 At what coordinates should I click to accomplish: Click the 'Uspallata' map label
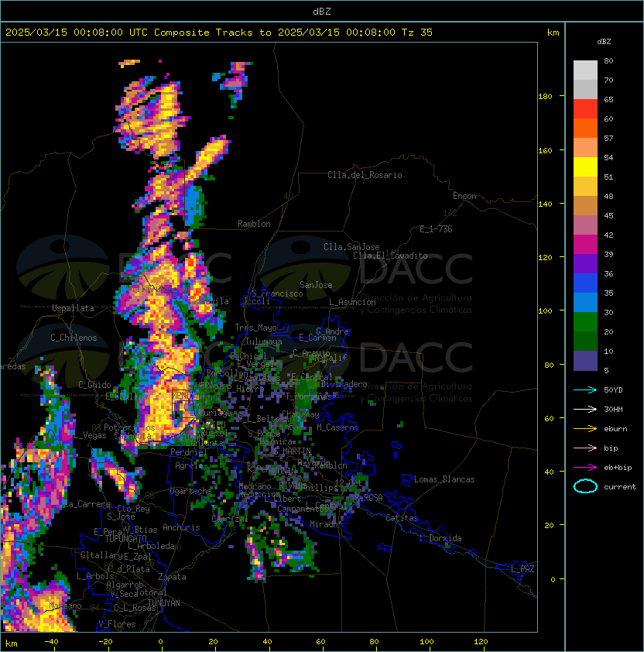tap(73, 308)
